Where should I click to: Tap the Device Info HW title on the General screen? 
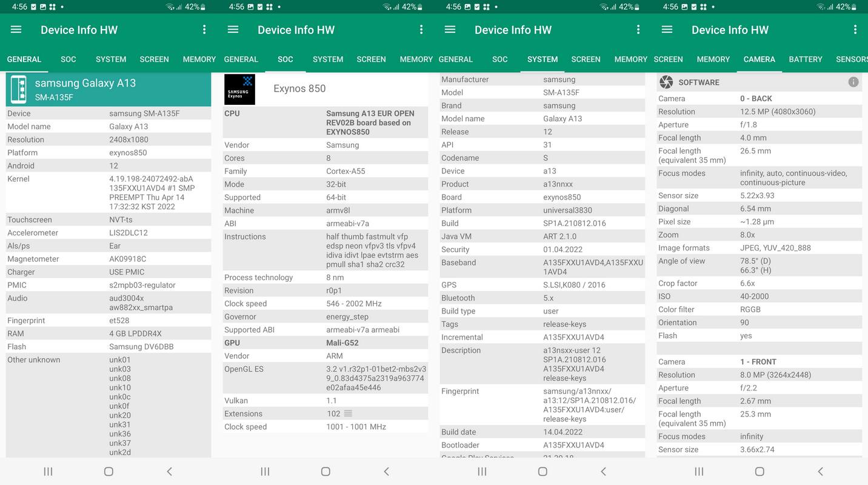79,30
